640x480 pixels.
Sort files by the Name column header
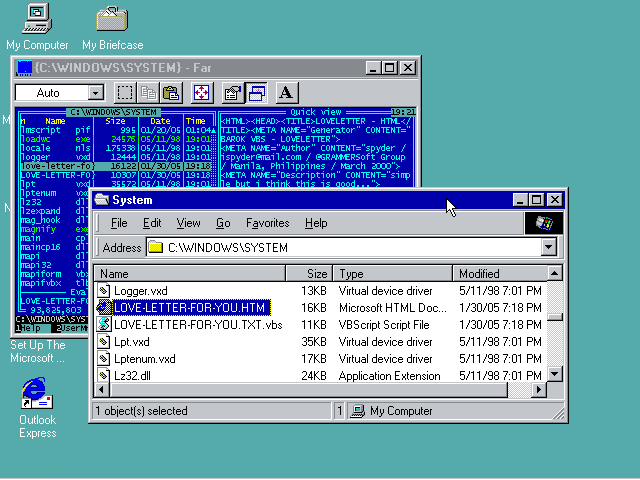coord(189,273)
